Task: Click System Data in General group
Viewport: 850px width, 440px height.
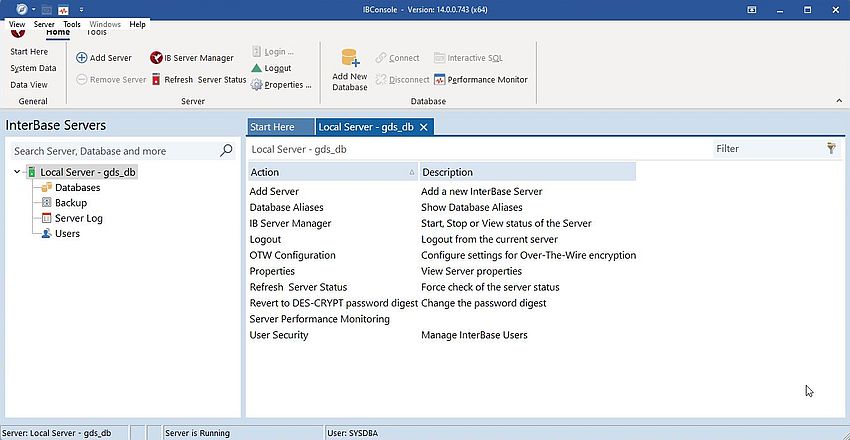Action: coord(33,68)
